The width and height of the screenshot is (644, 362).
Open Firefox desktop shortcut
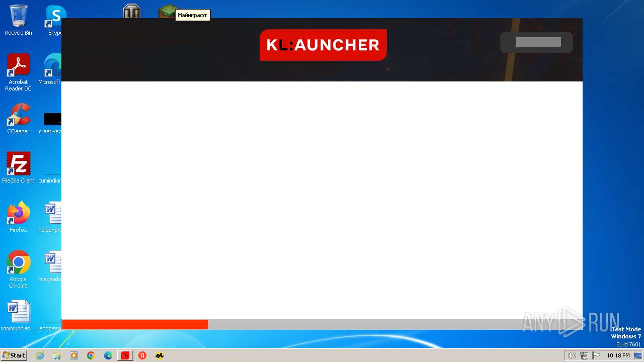(x=18, y=217)
